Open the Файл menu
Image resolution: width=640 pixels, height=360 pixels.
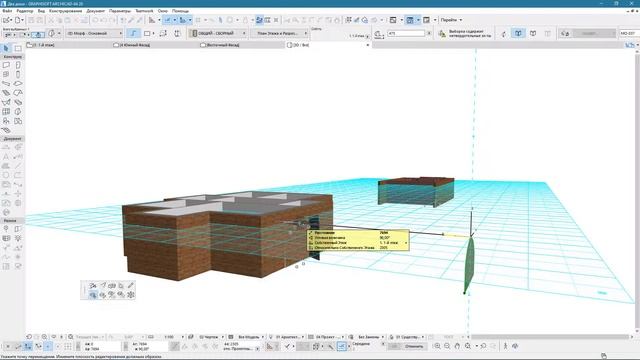pos(7,11)
